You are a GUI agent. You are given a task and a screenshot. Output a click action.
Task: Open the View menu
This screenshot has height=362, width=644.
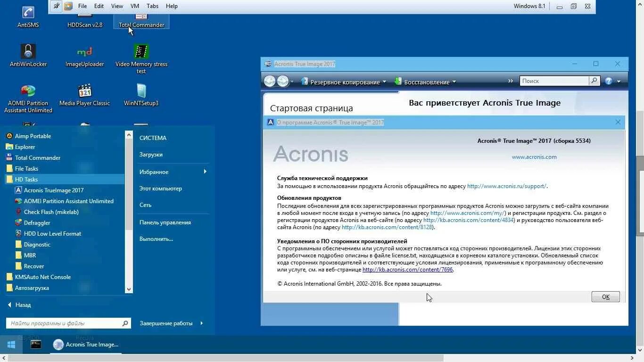pyautogui.click(x=117, y=6)
